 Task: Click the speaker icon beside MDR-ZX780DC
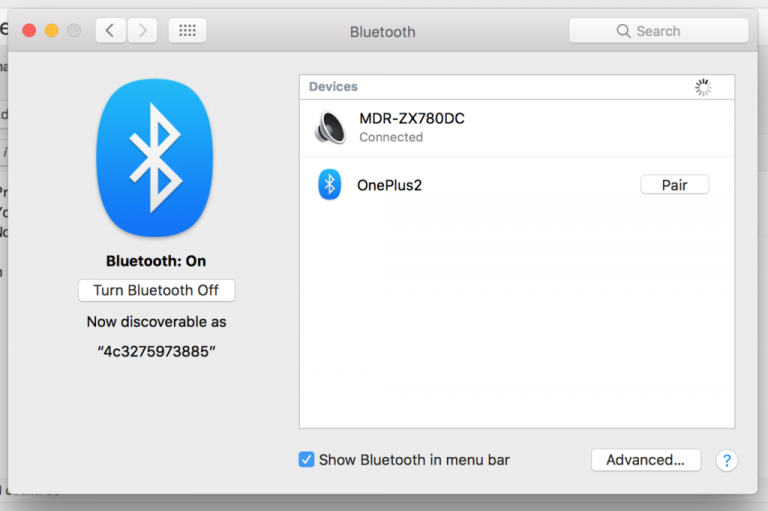coord(330,127)
